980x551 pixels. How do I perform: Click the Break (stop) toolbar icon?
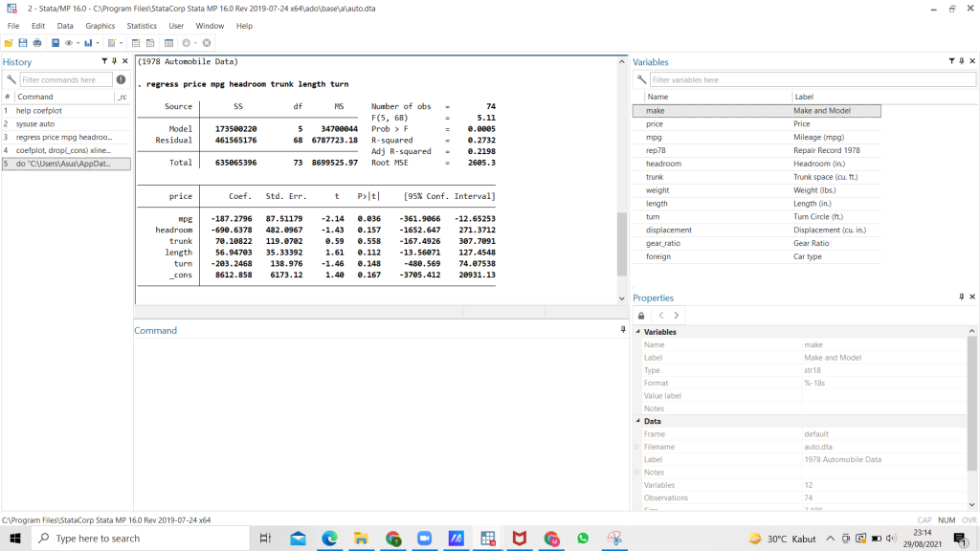pyautogui.click(x=207, y=43)
